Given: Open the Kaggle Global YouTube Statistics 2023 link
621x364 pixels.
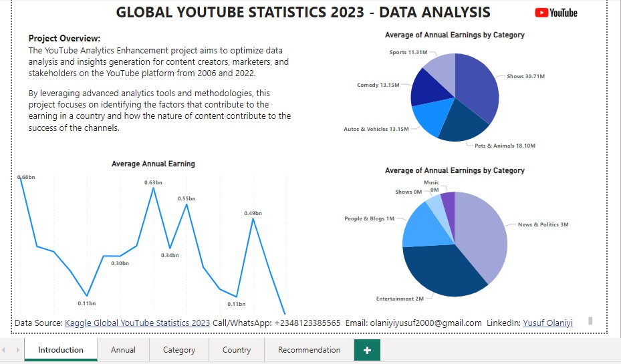Looking at the screenshot, I should click(x=137, y=323).
